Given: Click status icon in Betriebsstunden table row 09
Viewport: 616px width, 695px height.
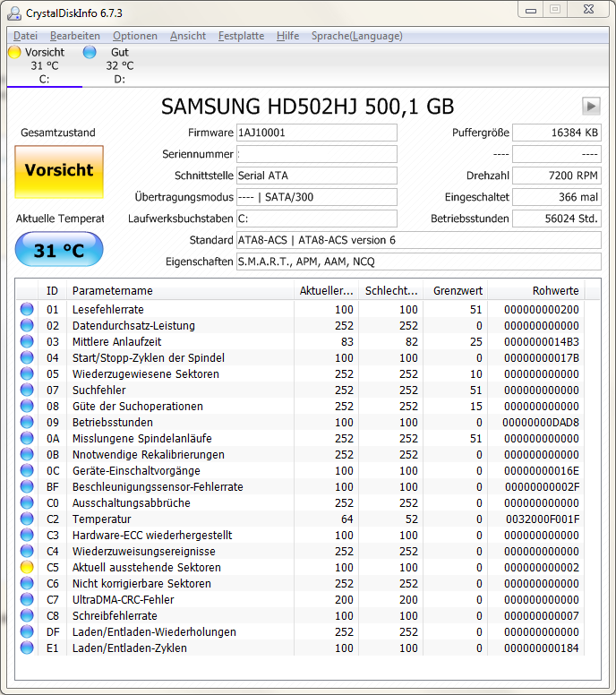Looking at the screenshot, I should [x=27, y=422].
